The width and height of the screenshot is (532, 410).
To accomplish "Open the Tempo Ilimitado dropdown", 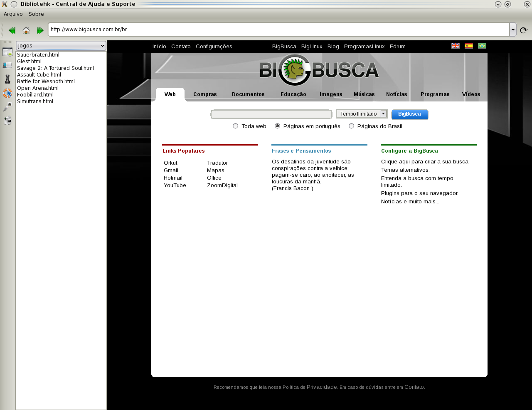I will click(x=362, y=114).
